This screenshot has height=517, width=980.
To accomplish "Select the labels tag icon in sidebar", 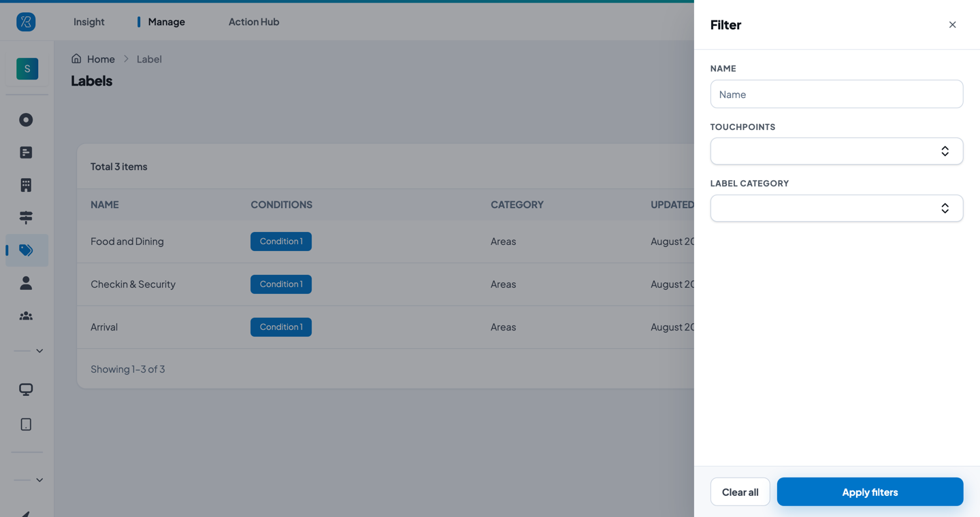I will click(26, 250).
